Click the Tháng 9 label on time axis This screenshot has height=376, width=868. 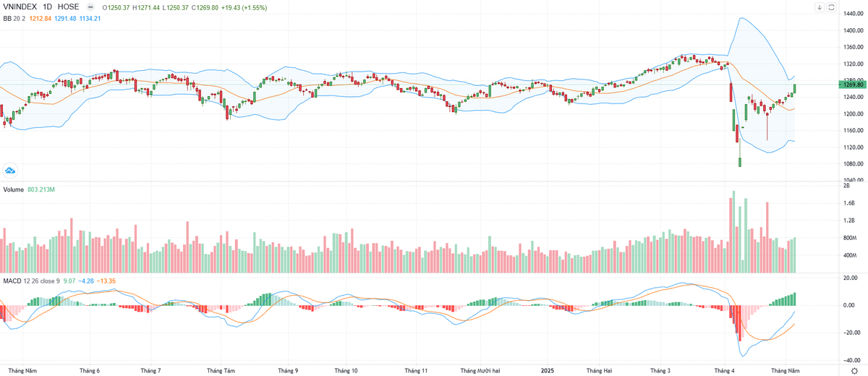(x=288, y=370)
